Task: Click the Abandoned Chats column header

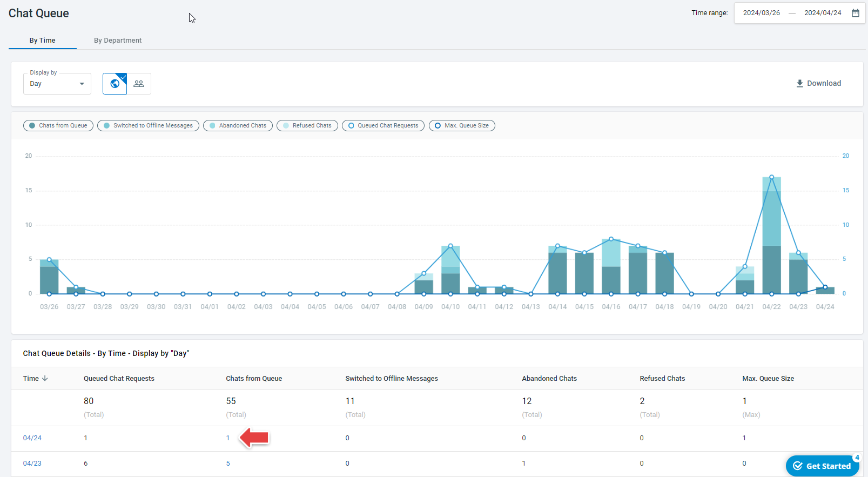Action: [x=549, y=379]
